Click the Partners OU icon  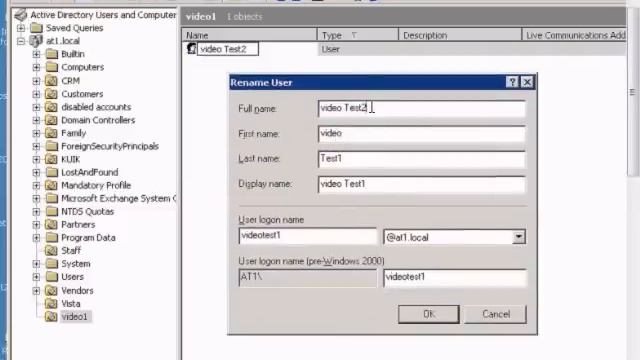(51, 224)
